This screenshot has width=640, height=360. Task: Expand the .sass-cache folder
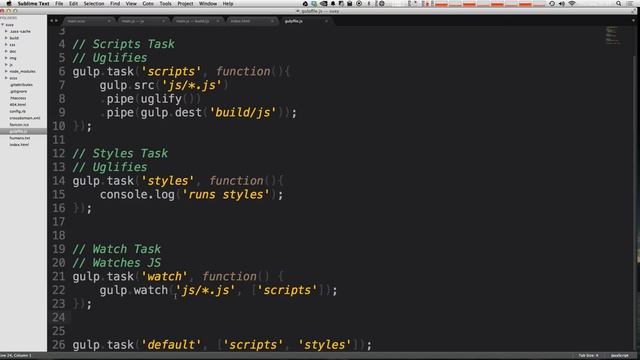point(6,31)
